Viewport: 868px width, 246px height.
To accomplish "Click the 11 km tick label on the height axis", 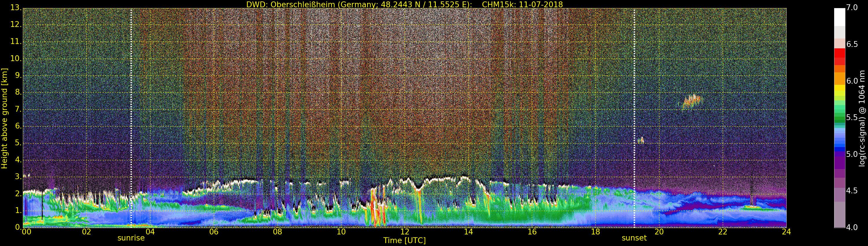I will point(16,41).
